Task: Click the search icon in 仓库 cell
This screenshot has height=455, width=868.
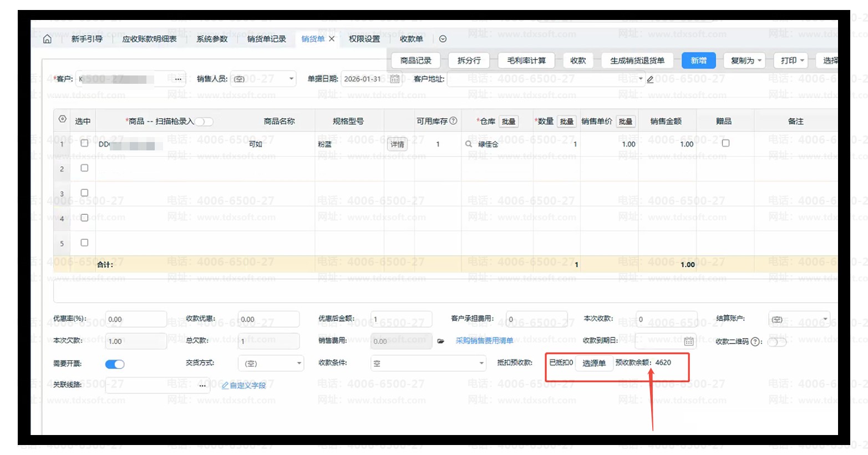Action: (469, 144)
